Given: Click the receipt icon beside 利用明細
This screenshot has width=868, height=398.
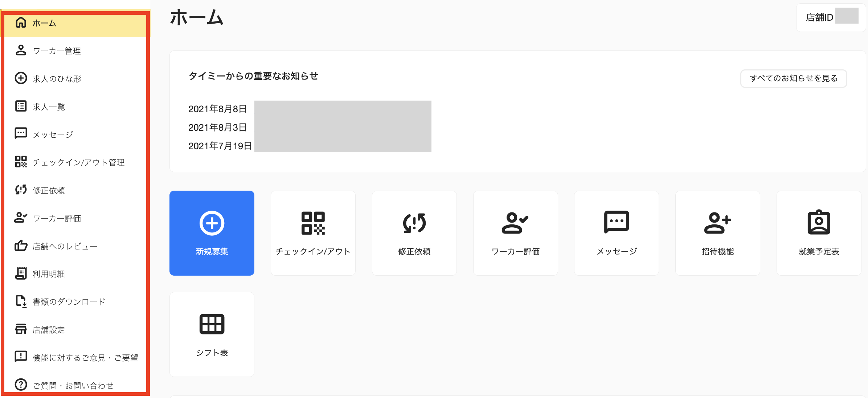Looking at the screenshot, I should 21,273.
